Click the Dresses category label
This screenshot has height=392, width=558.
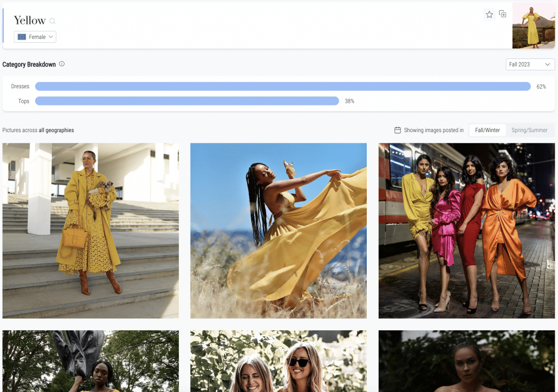(x=20, y=87)
